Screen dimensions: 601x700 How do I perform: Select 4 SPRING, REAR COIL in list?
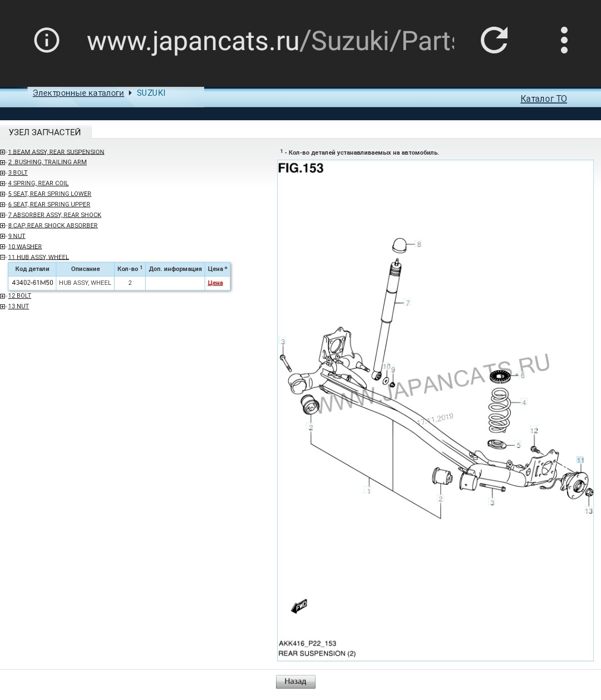tap(38, 183)
